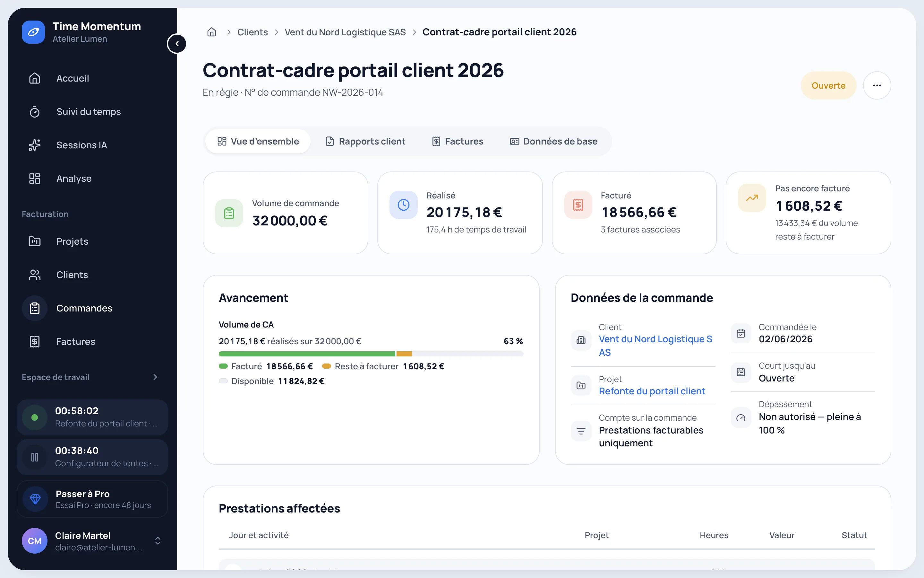
Task: Collapse the sidebar with the arrow button
Action: (x=177, y=44)
